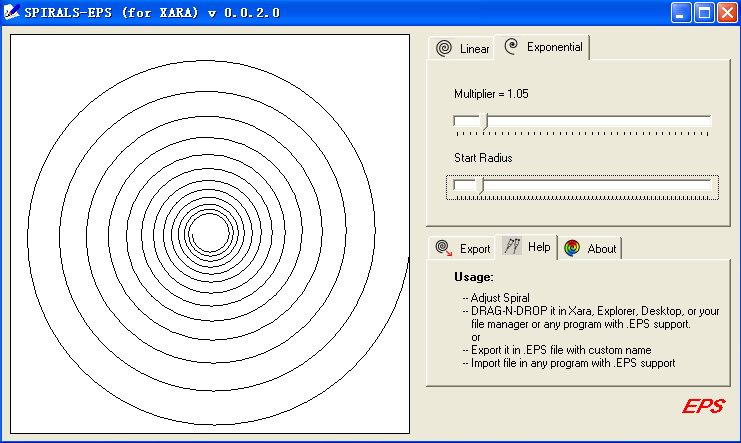The width and height of the screenshot is (741, 443).
Task: Select the Exponential tab
Action: (x=542, y=47)
